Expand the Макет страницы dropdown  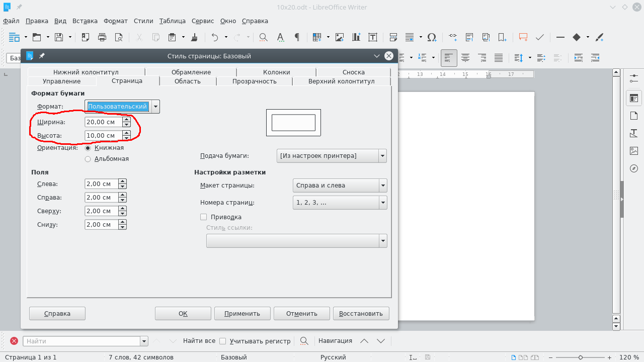383,186
